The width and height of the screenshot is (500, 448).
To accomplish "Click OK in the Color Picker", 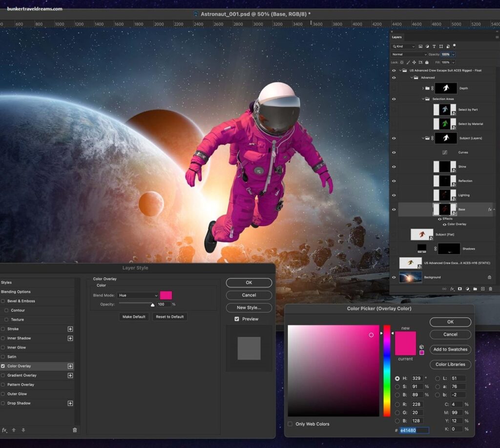I will (450, 322).
